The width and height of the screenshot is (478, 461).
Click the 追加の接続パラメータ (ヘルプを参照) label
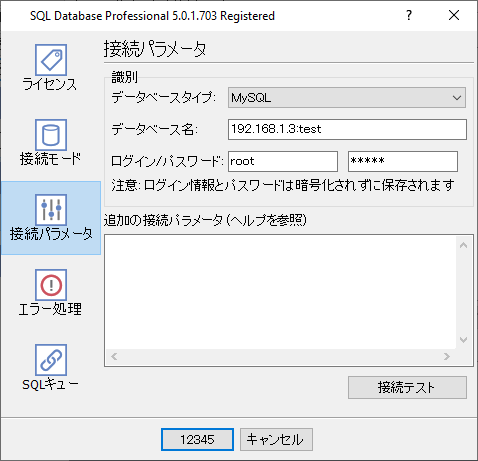click(x=205, y=220)
